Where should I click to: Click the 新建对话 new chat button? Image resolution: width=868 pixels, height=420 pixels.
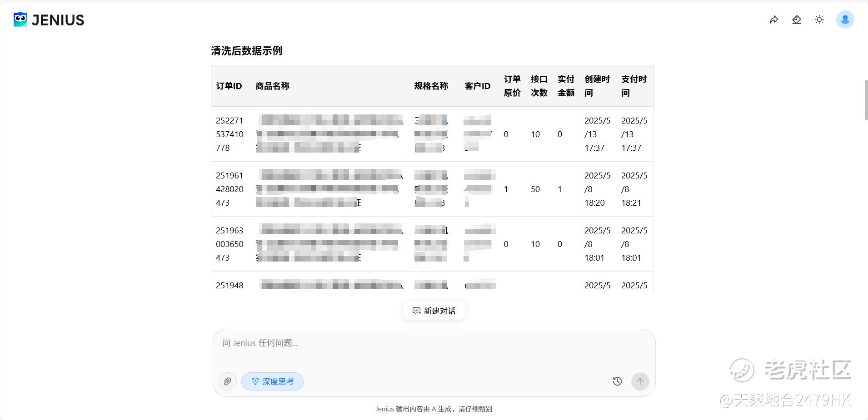(x=434, y=311)
